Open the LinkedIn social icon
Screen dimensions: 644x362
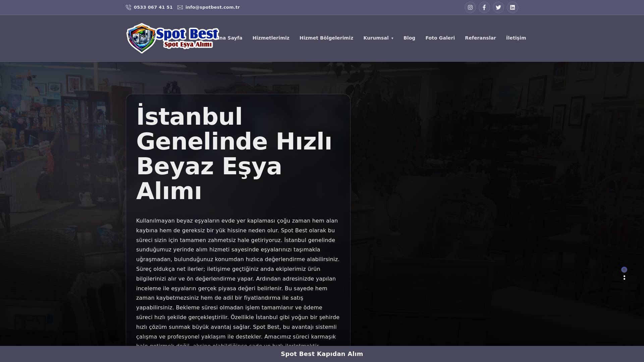(x=513, y=7)
